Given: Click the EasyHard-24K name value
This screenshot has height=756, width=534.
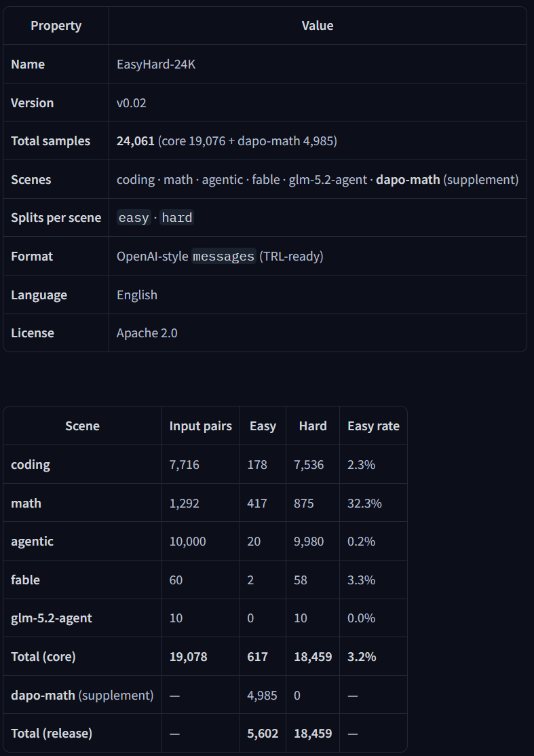Looking at the screenshot, I should pos(156,64).
